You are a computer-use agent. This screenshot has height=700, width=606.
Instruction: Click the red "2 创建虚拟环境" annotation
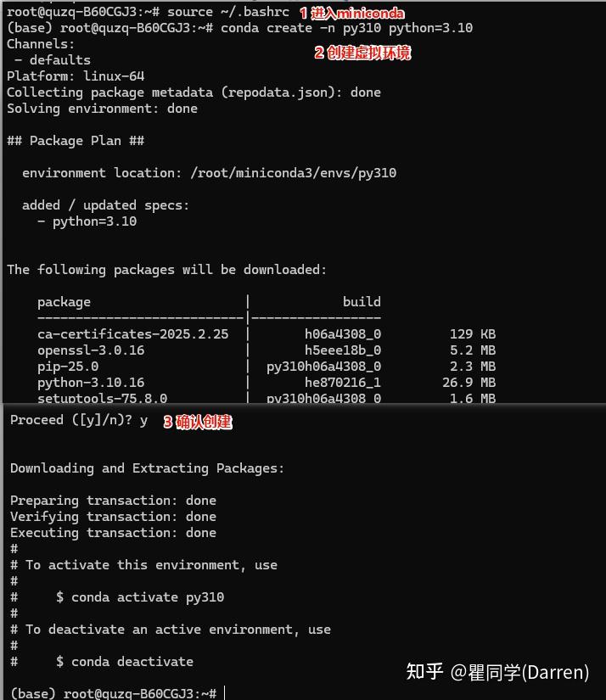tap(362, 53)
